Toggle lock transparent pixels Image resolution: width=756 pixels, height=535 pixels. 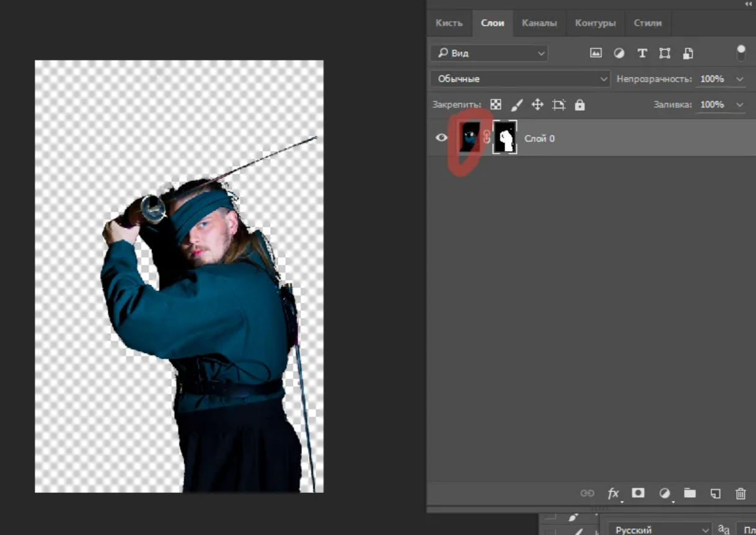[496, 105]
